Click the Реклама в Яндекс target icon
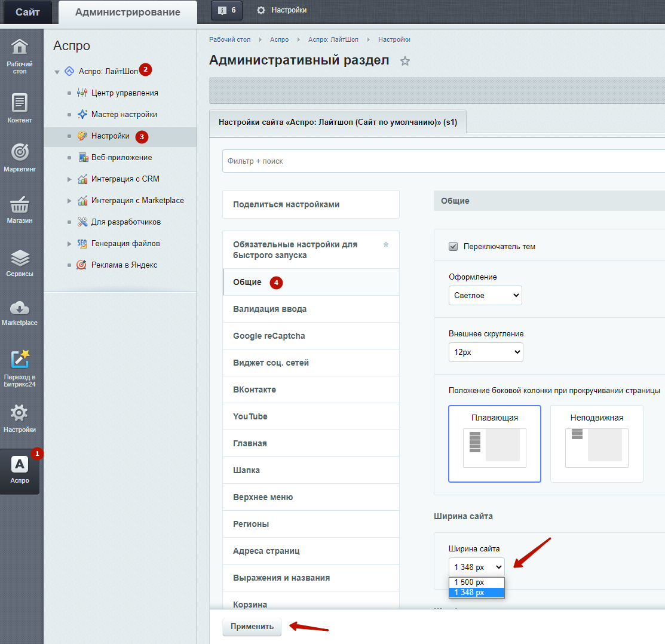The width and height of the screenshot is (665, 644). coord(81,265)
